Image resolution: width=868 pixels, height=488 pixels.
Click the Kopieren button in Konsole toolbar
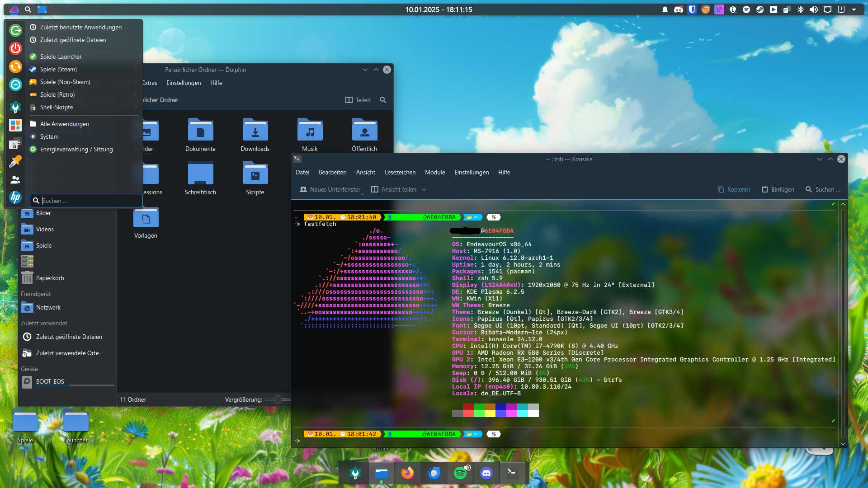pyautogui.click(x=734, y=190)
